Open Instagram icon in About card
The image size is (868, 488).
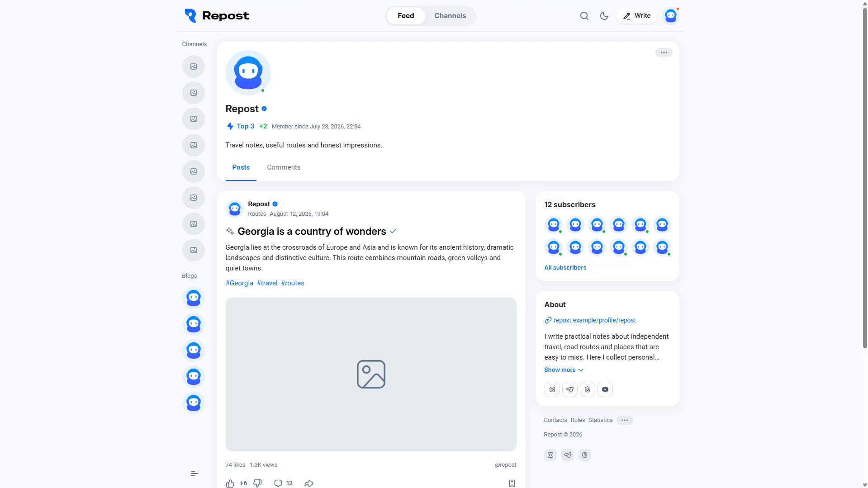[x=552, y=389]
